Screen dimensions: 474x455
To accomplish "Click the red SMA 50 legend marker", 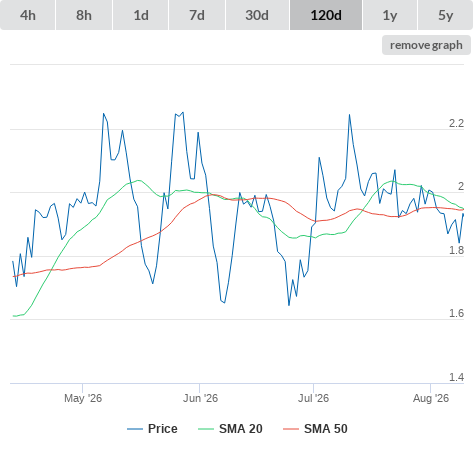I will 291,429.
